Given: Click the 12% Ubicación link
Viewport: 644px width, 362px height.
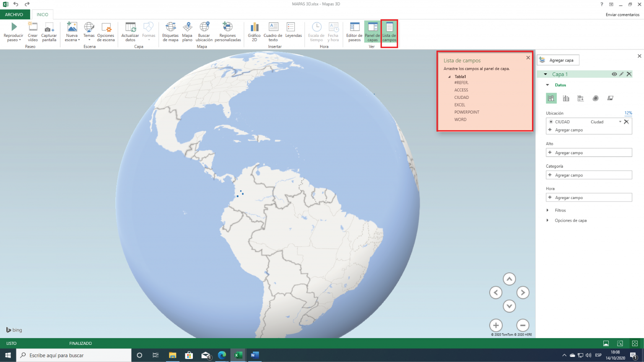Looking at the screenshot, I should pyautogui.click(x=628, y=113).
